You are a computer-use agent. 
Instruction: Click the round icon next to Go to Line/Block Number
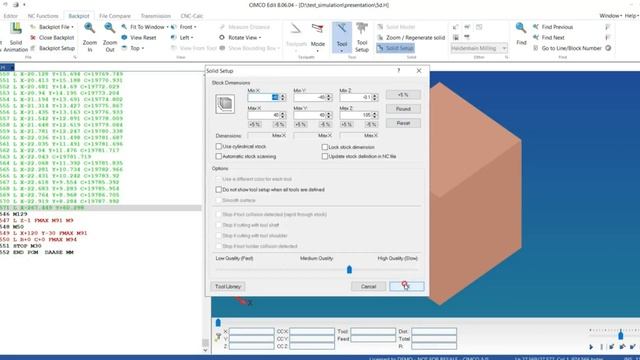(608, 48)
